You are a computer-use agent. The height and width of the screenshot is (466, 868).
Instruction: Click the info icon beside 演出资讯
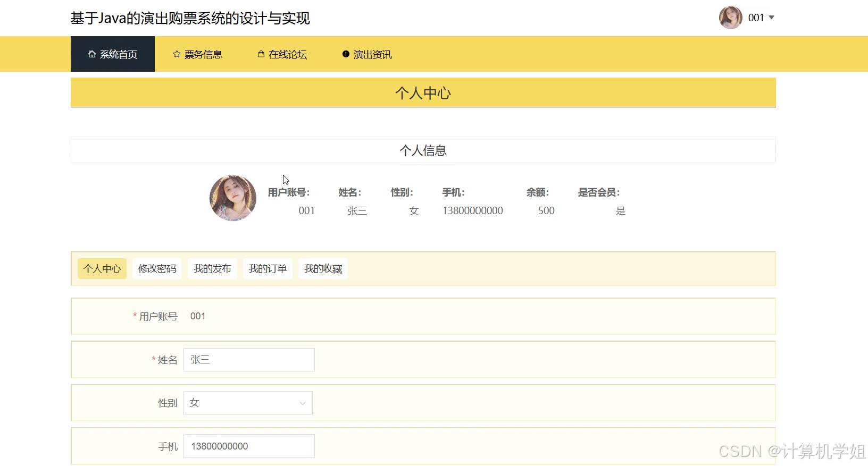[x=346, y=54]
